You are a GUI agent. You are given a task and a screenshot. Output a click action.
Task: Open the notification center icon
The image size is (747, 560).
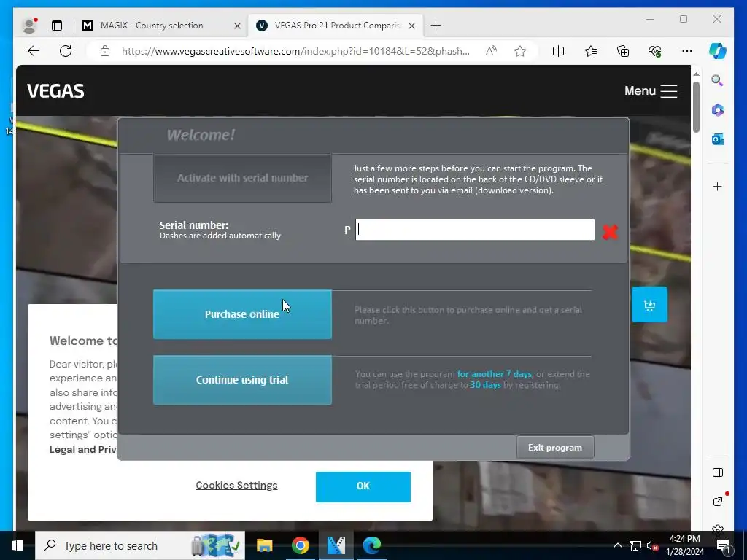[724, 545]
